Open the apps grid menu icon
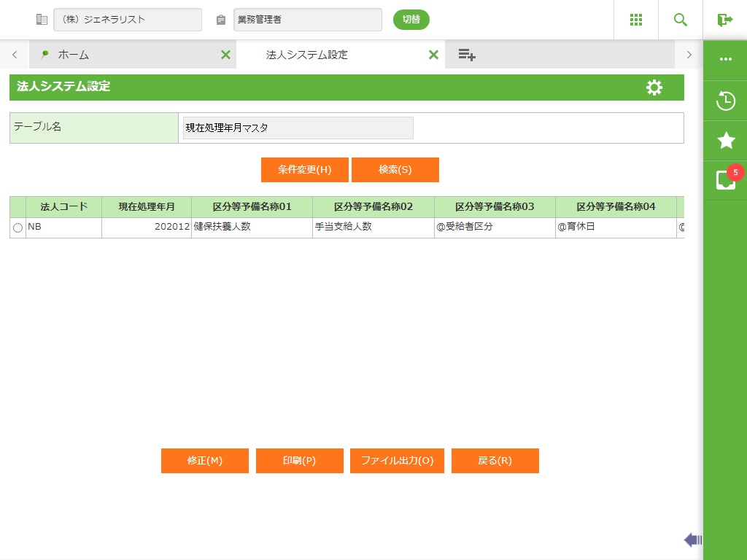747x560 pixels. [x=636, y=20]
